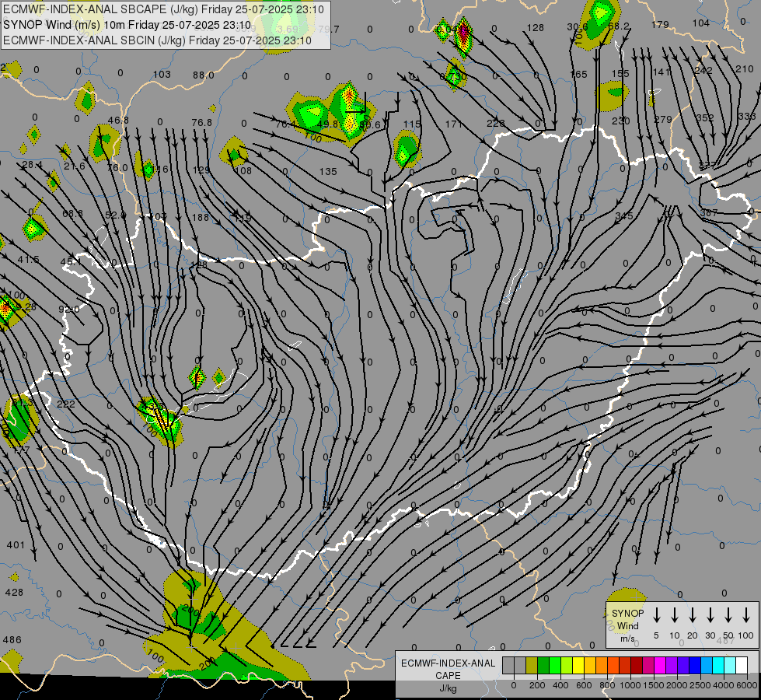Click the map value 21.6
761x700 pixels.
click(x=75, y=166)
